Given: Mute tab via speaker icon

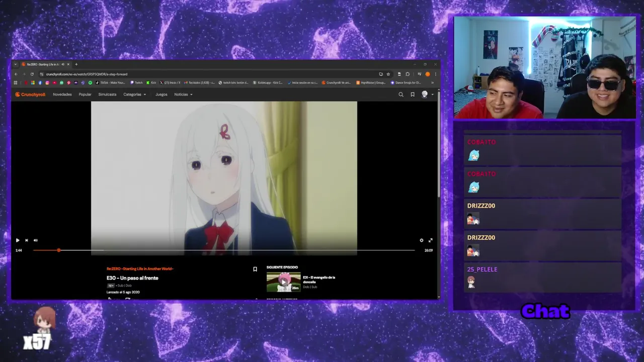Looking at the screenshot, I should pos(63,64).
